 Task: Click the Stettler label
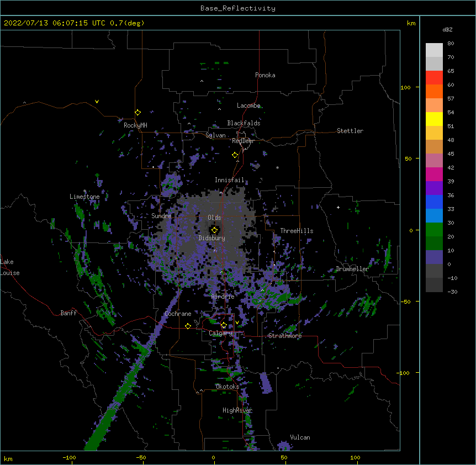350,131
